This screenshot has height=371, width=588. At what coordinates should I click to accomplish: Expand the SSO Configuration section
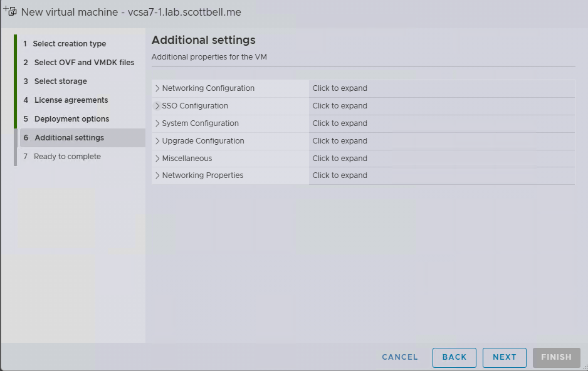[x=194, y=106]
